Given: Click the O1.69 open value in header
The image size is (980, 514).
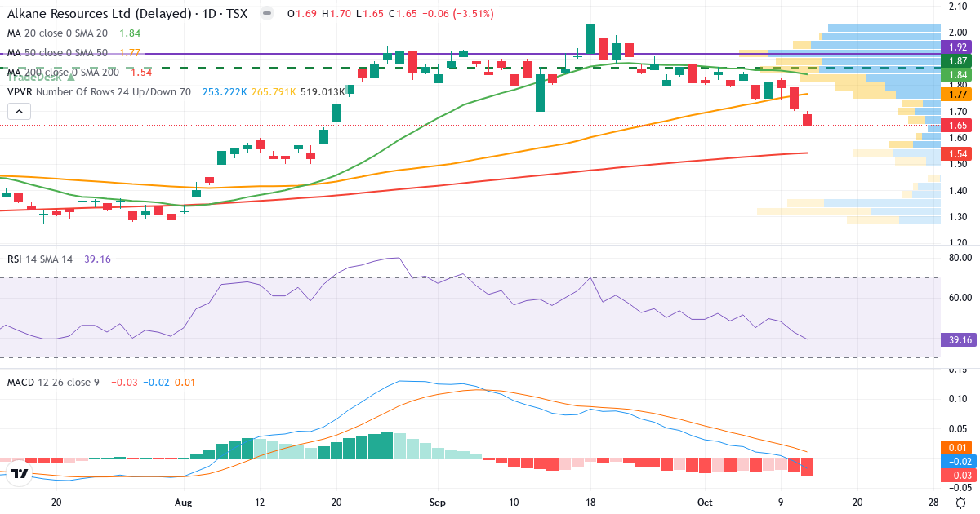Looking at the screenshot, I should coord(304,14).
